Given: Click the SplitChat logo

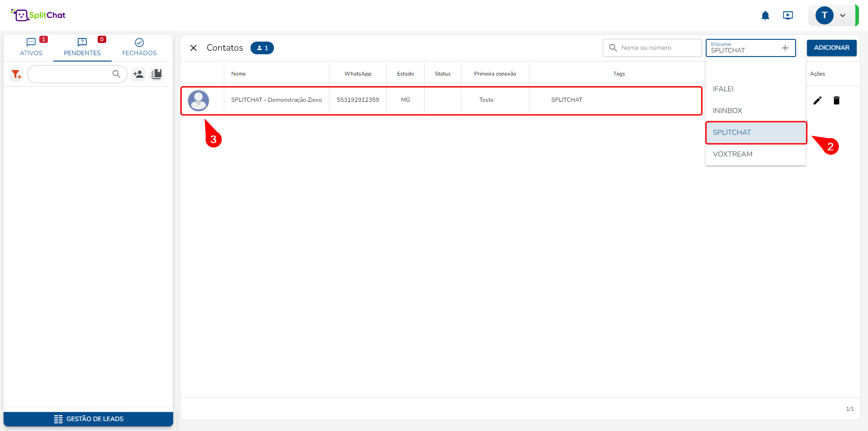Looking at the screenshot, I should pyautogui.click(x=38, y=15).
